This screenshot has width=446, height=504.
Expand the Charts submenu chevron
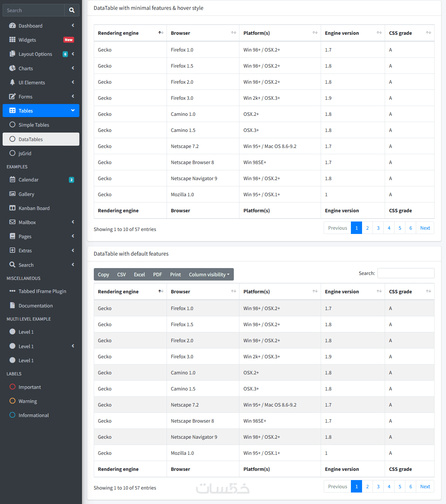coord(73,68)
